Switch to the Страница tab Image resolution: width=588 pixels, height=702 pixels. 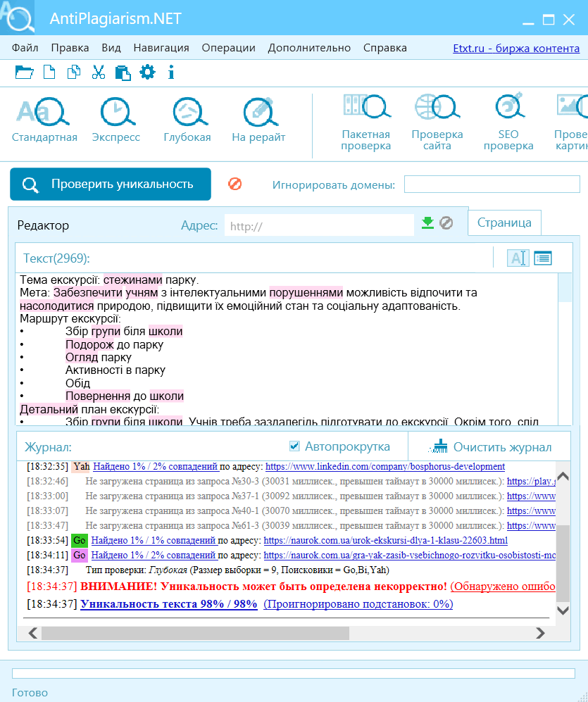click(504, 222)
